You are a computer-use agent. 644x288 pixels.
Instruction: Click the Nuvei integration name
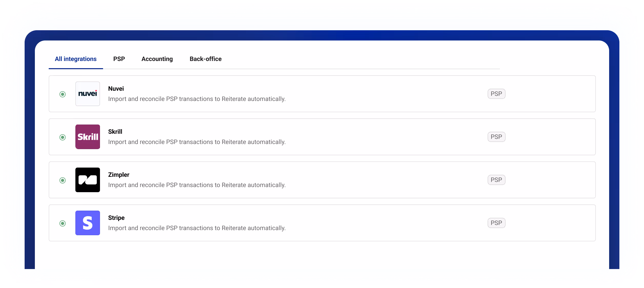coord(116,88)
